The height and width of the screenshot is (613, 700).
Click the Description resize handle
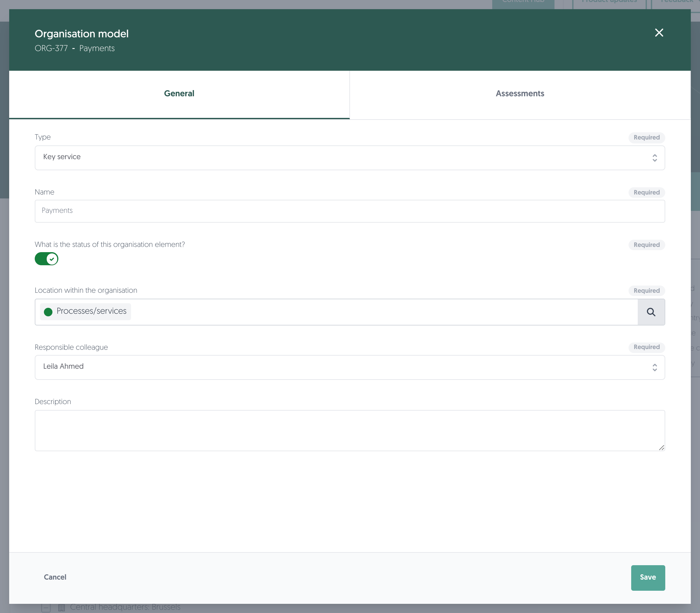[x=661, y=447]
